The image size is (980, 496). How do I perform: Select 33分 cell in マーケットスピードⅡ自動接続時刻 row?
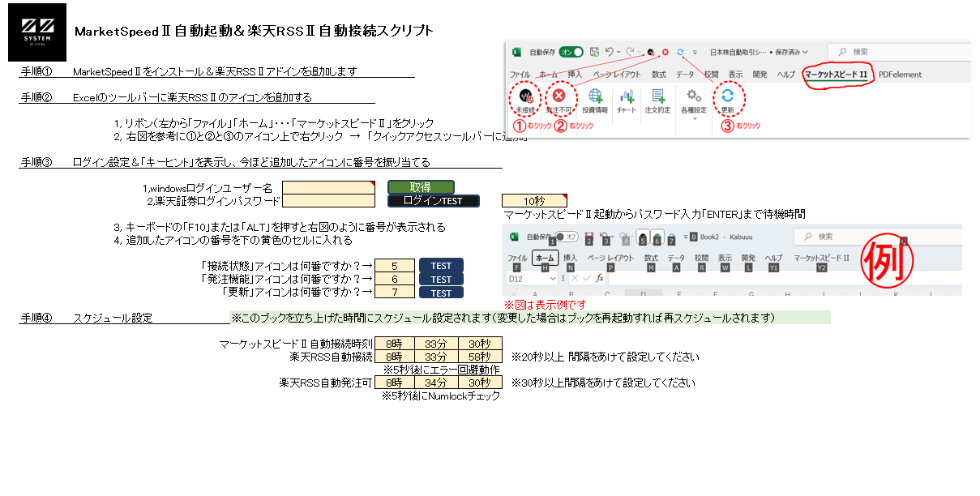(437, 343)
